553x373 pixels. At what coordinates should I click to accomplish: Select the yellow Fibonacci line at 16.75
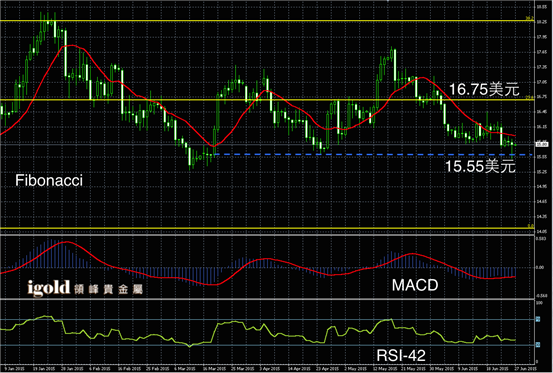[x=267, y=100]
